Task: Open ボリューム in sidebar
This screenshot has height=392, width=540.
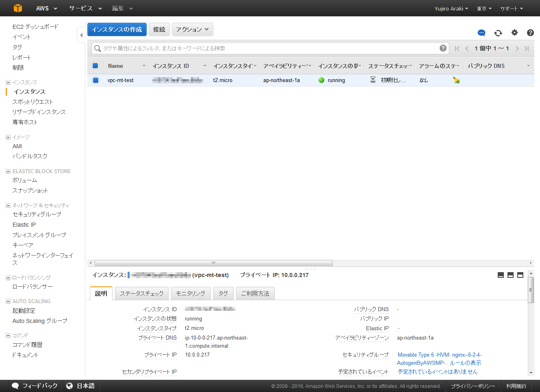Action: pos(25,180)
